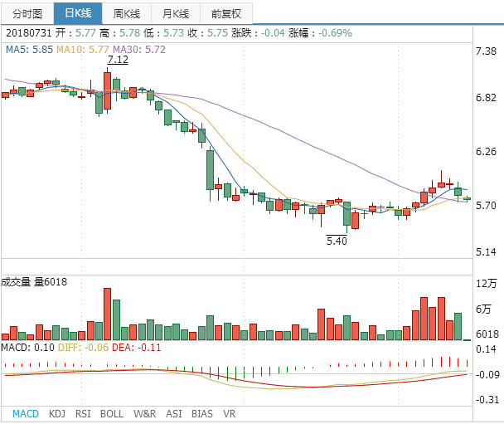
Task: Show the W&R indicator
Action: 144,414
